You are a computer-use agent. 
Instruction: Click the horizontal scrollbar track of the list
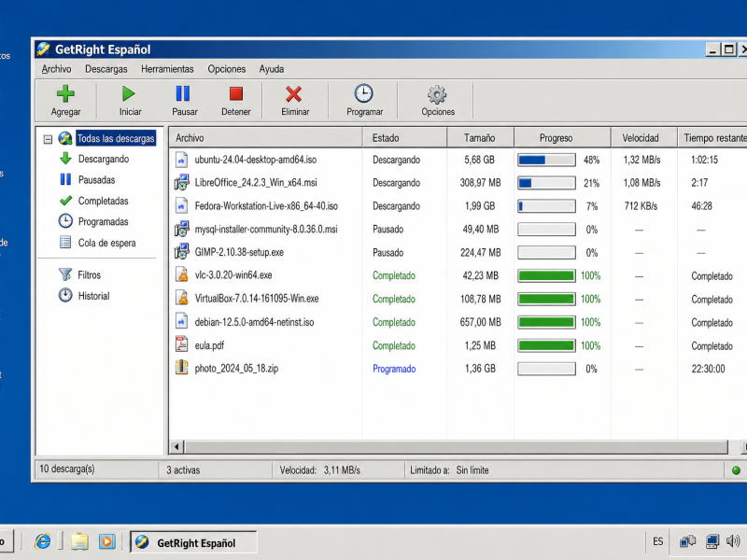pyautogui.click(x=457, y=447)
